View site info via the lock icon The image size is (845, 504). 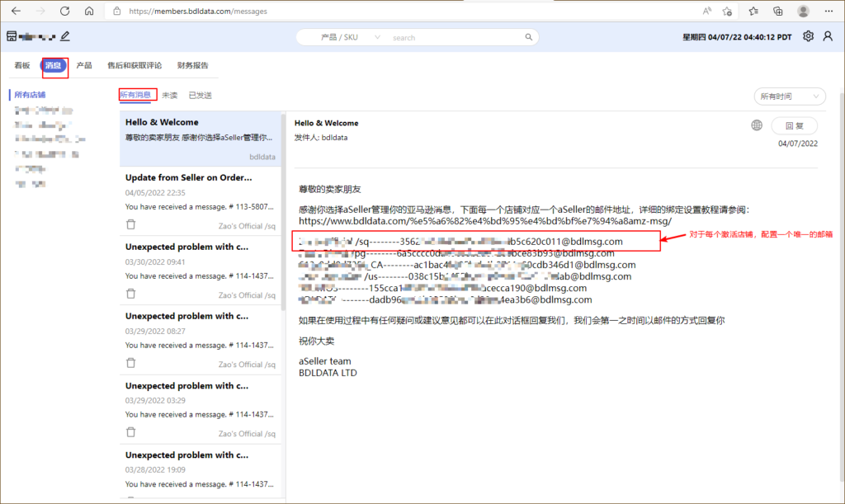pyautogui.click(x=116, y=11)
